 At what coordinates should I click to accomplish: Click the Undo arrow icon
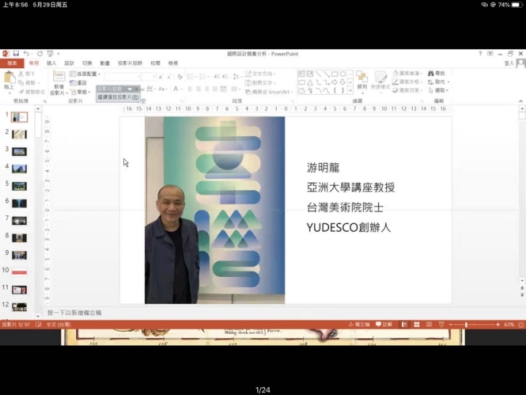click(26, 54)
